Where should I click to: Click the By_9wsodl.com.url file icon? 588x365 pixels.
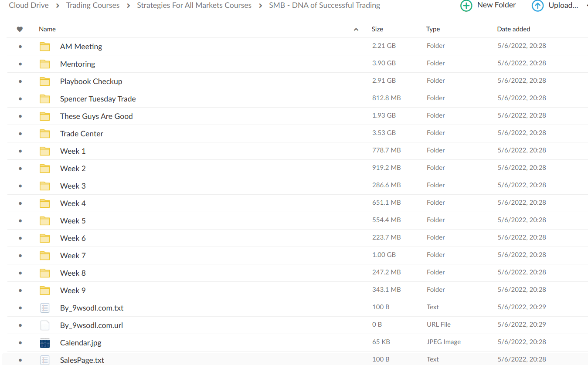(44, 325)
